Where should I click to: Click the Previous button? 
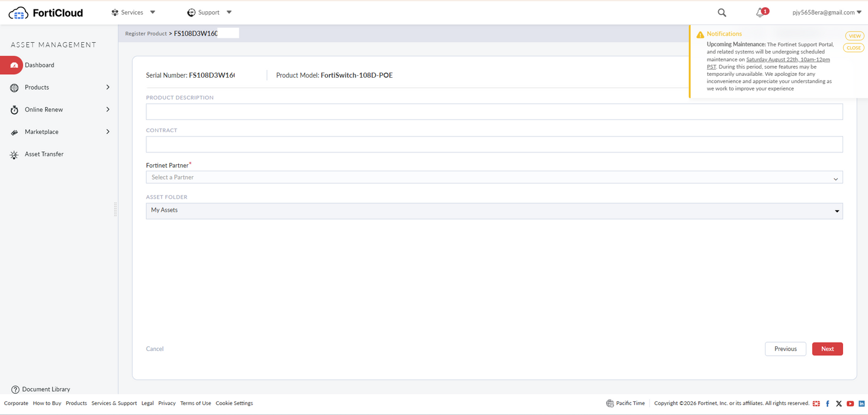785,349
